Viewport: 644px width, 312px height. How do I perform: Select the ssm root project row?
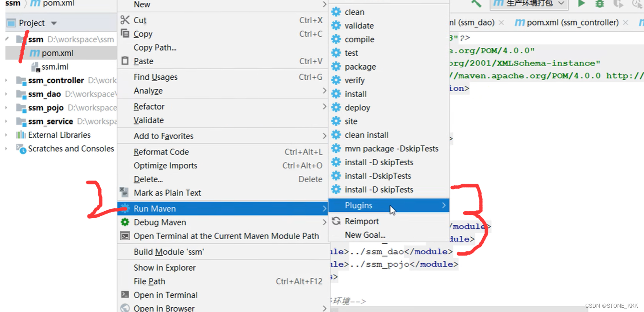61,39
